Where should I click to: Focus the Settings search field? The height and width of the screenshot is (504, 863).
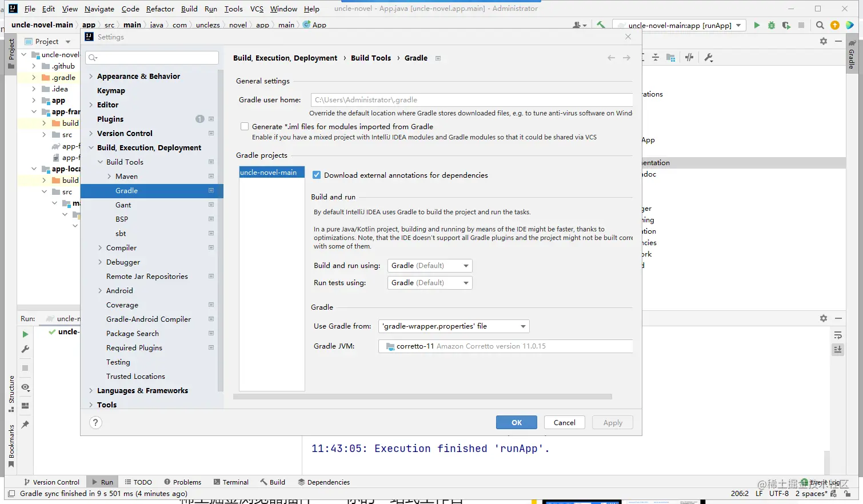coord(152,58)
